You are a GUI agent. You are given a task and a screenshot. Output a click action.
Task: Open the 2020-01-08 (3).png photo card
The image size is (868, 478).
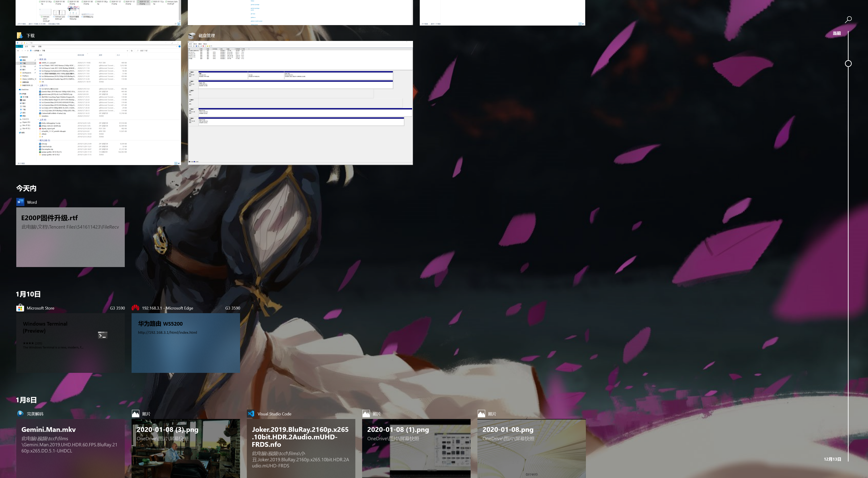tap(186, 448)
